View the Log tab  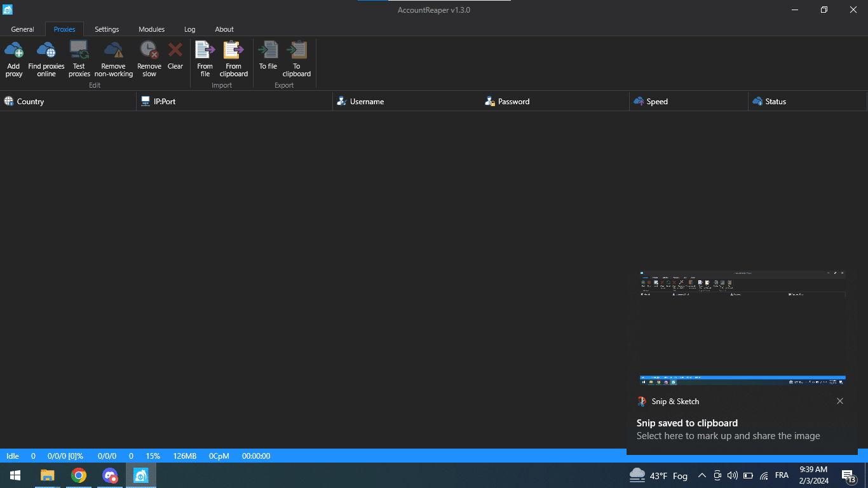tap(189, 29)
